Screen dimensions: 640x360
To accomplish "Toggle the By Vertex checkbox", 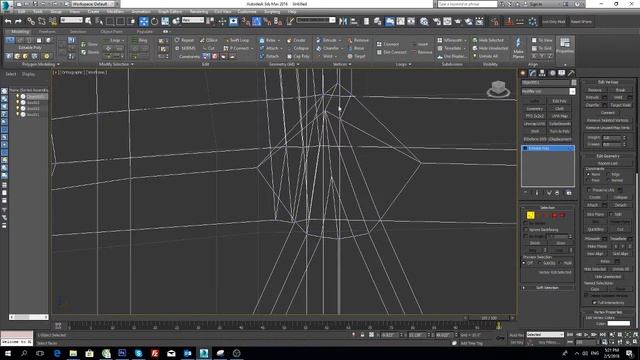I will click(526, 223).
